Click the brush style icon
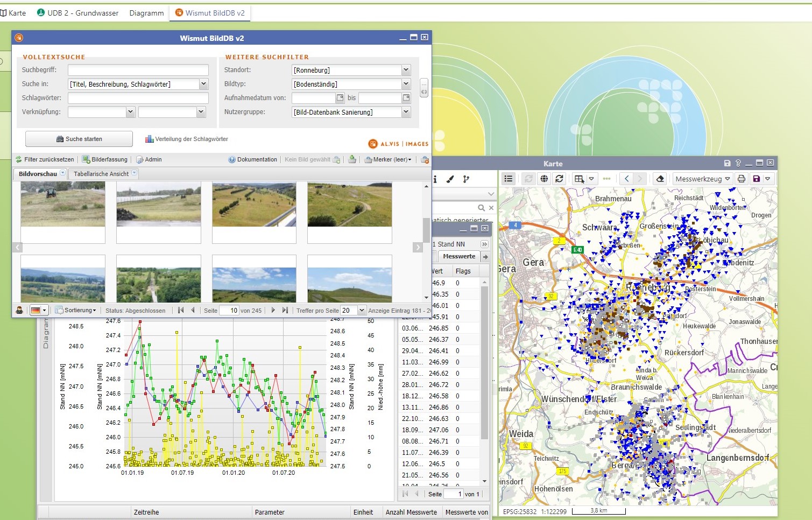Image resolution: width=812 pixels, height=520 pixels. point(450,179)
